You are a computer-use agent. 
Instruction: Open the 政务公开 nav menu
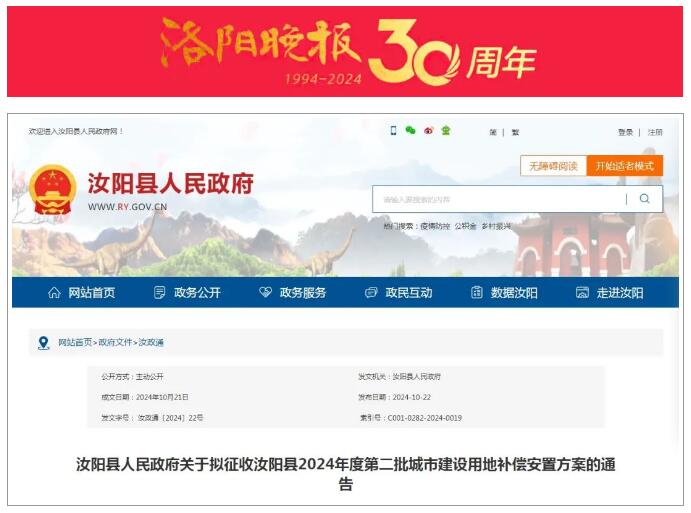pos(187,293)
